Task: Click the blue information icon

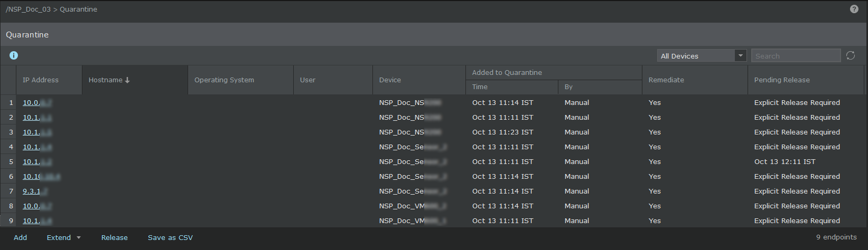Action: point(14,55)
